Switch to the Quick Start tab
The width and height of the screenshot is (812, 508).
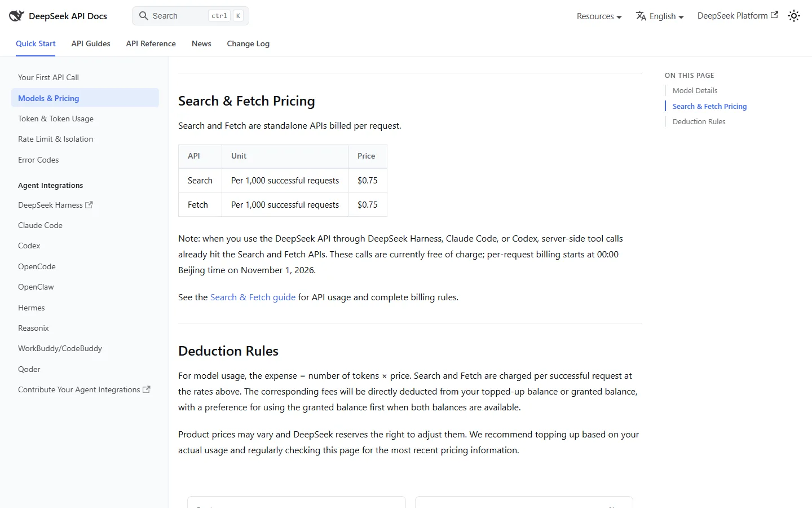pyautogui.click(x=36, y=43)
